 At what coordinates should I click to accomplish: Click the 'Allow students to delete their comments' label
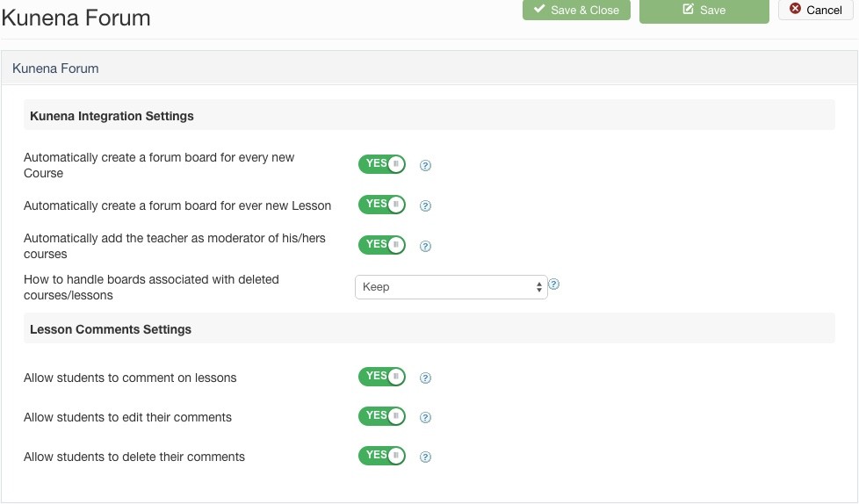(134, 457)
